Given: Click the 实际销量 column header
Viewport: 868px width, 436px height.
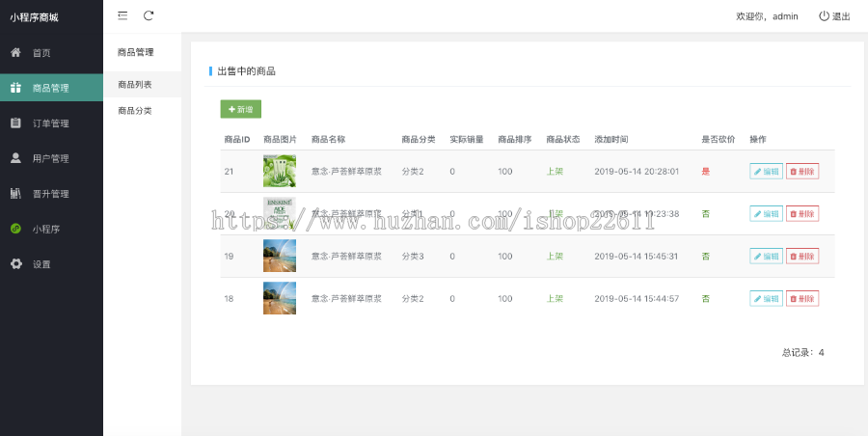Looking at the screenshot, I should [467, 140].
